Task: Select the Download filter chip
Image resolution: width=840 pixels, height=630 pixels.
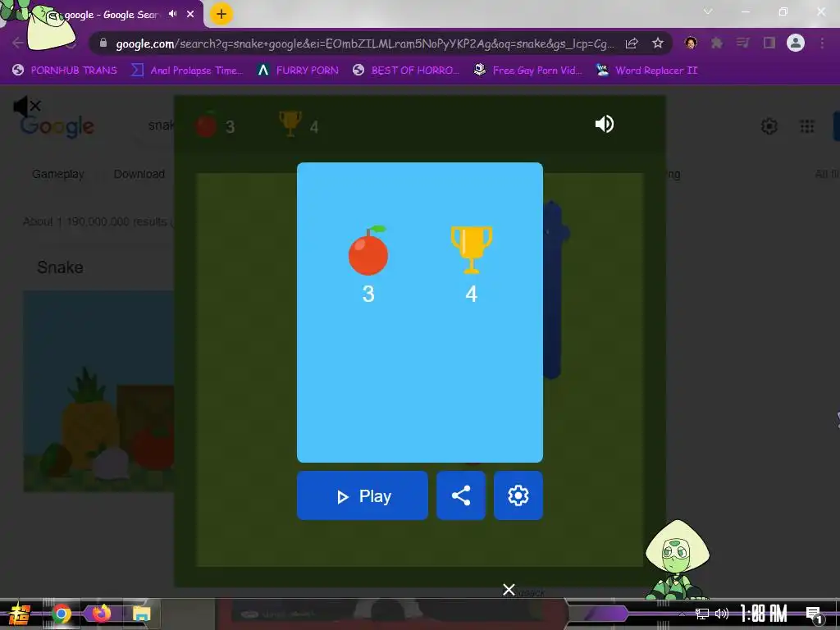Action: tap(139, 174)
